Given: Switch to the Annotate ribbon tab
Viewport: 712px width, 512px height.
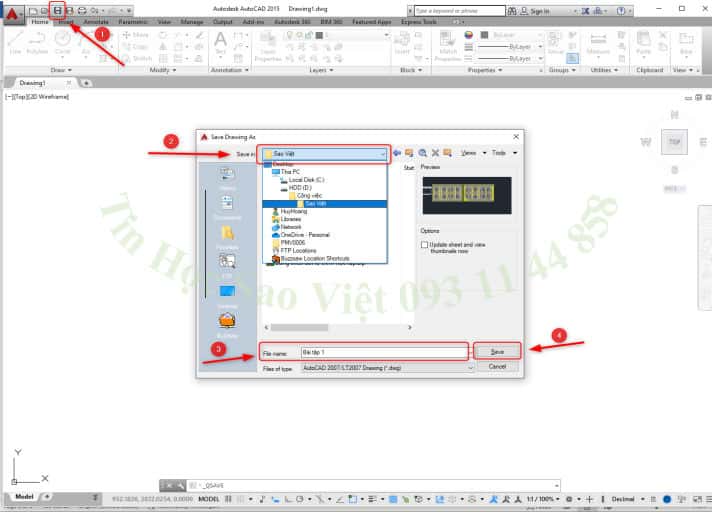Looking at the screenshot, I should click(96, 21).
